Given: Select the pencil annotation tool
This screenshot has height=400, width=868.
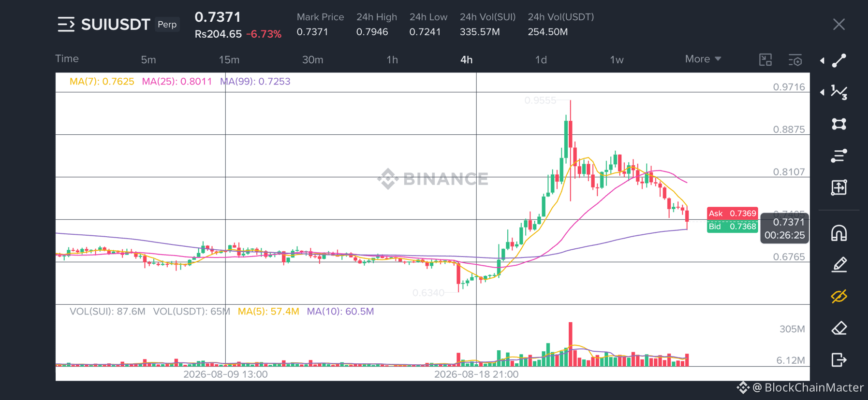Looking at the screenshot, I should click(839, 265).
